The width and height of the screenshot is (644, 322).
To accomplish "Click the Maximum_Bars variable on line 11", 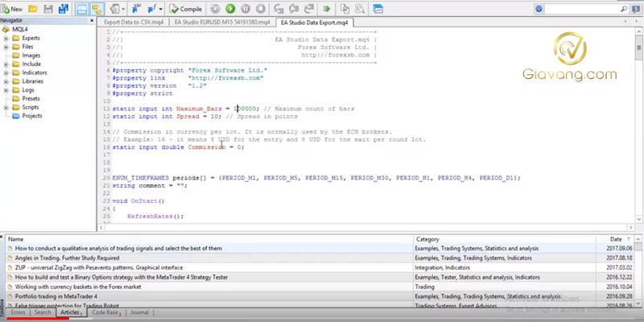I will pos(199,109).
